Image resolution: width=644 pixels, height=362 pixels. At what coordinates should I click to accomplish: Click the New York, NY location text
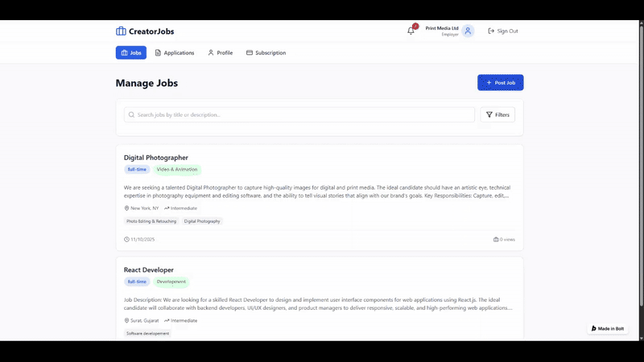[x=145, y=208]
